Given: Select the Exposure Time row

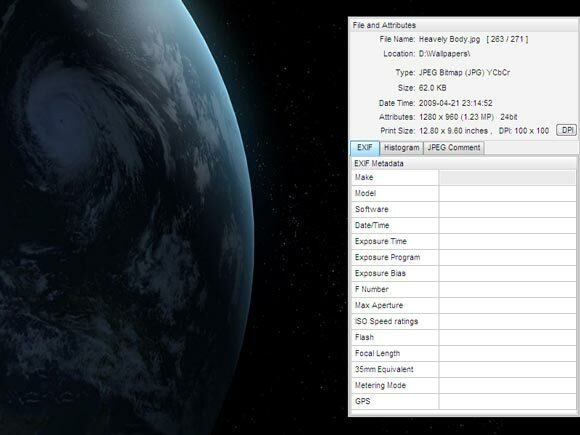Looking at the screenshot, I should point(463,242).
